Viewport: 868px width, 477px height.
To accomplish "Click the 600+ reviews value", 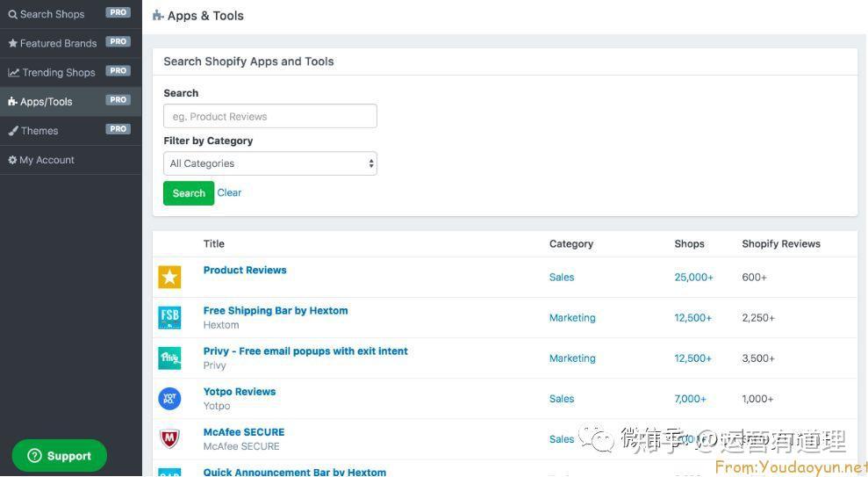I will [754, 277].
